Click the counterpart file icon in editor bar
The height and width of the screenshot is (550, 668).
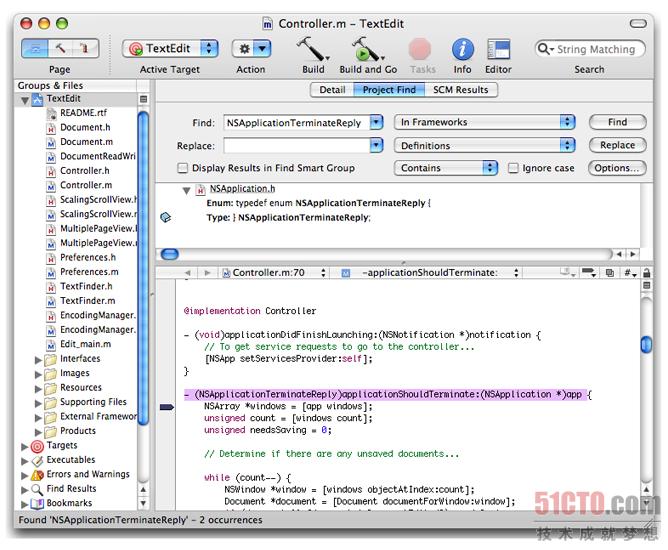[x=610, y=273]
